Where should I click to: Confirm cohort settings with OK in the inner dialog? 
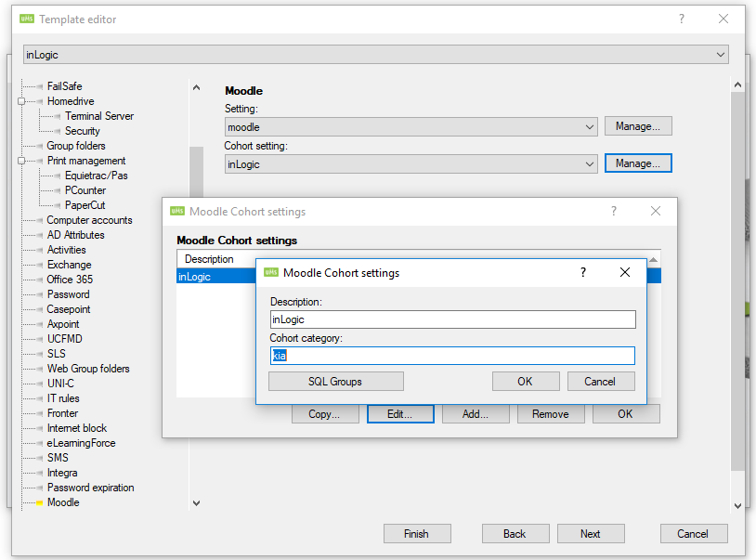(x=525, y=381)
